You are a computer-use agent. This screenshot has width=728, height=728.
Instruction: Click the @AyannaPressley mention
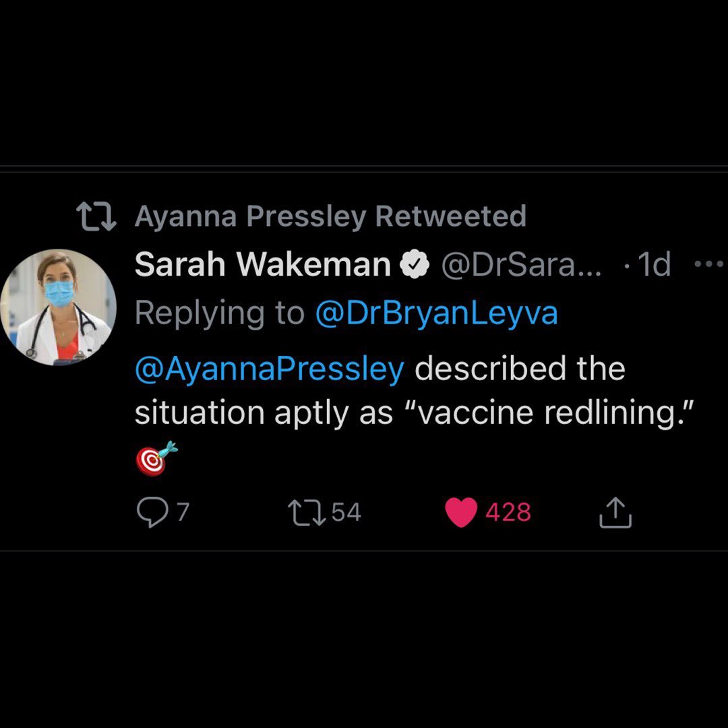point(270,369)
